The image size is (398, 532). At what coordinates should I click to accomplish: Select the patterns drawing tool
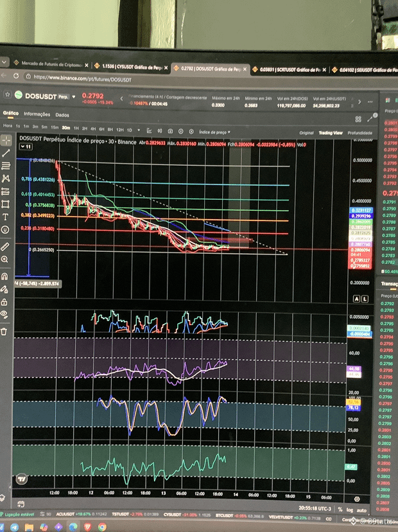tap(6, 179)
